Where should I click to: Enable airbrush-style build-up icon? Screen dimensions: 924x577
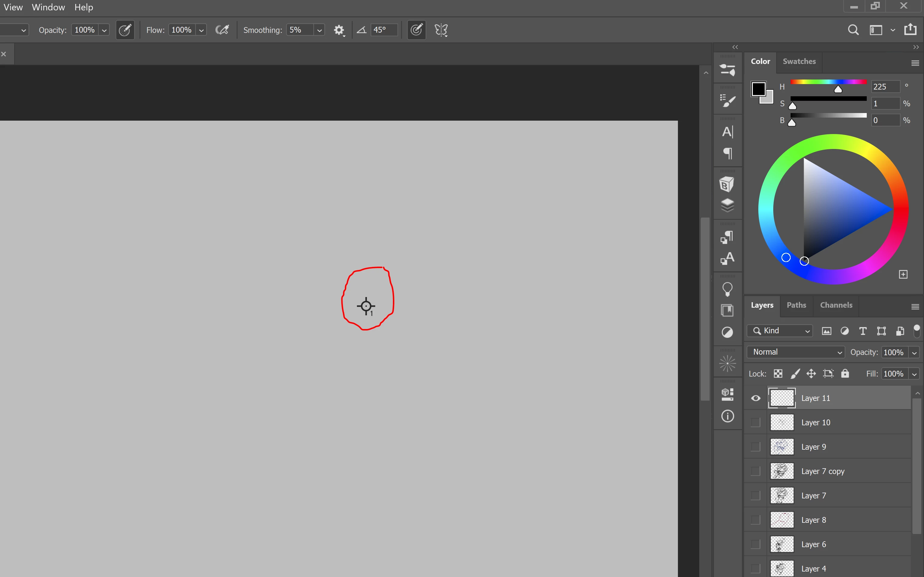pos(222,30)
